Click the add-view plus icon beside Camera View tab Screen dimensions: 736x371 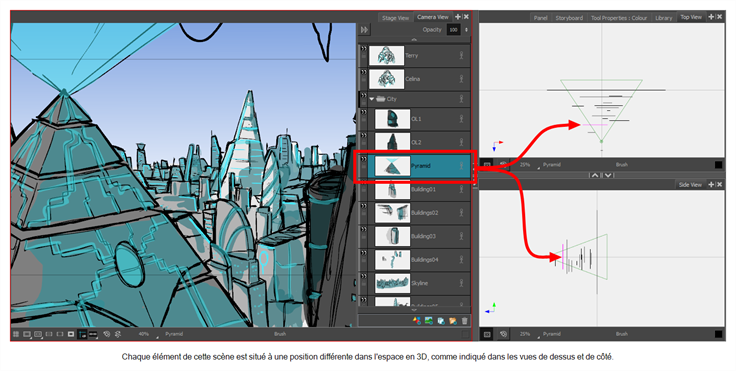[x=458, y=17]
